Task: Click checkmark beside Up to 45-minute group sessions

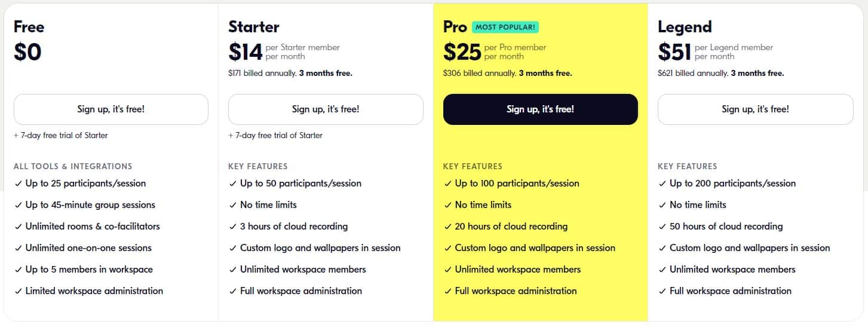Action: click(18, 206)
